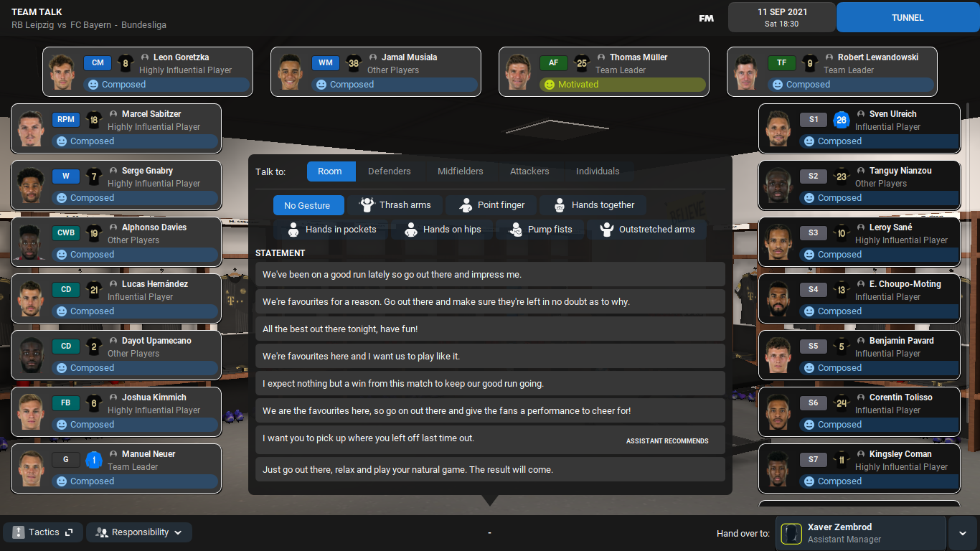Open Tanguy Nianzou's player name
This screenshot has height=551, width=980.
[900, 171]
